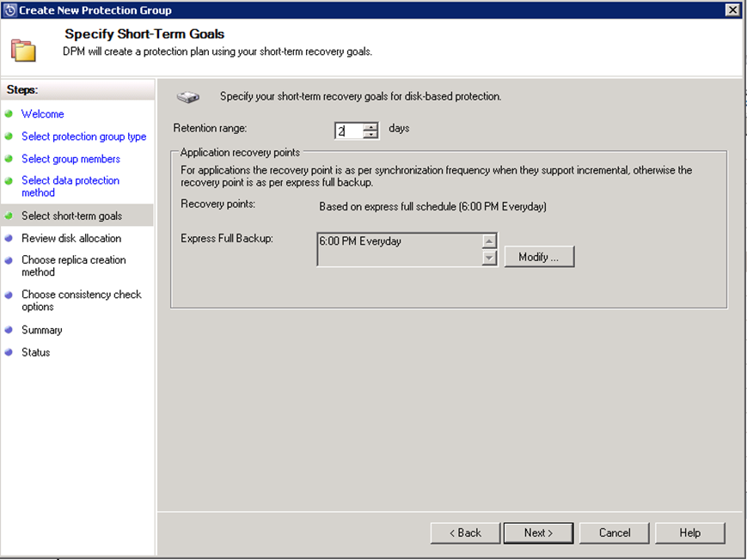747x560 pixels.
Task: Increase retention range with the up arrow
Action: click(x=370, y=126)
